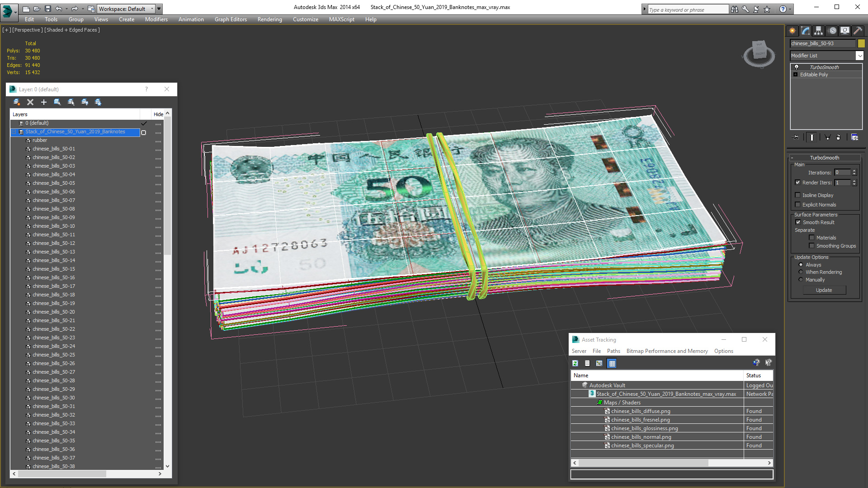
Task: Toggle Render Iters checkbox
Action: point(798,183)
